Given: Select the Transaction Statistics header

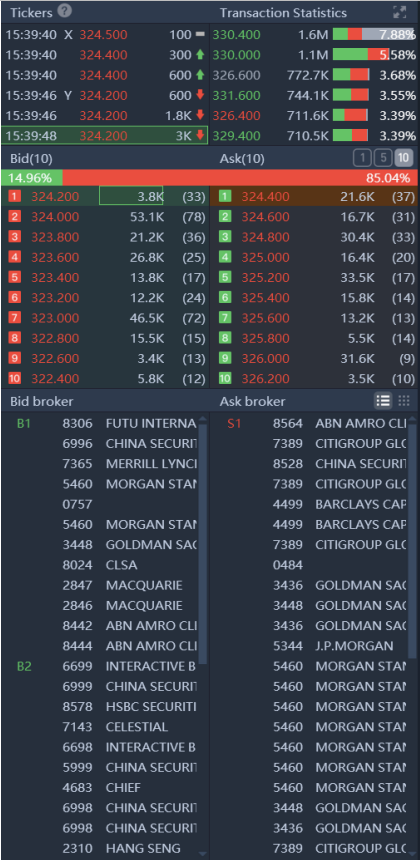Looking at the screenshot, I should [283, 13].
